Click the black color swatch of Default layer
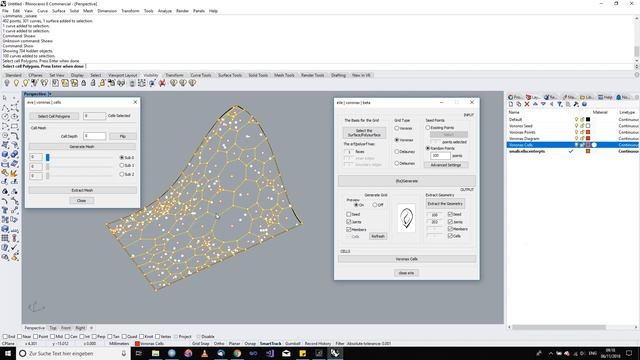The width and height of the screenshot is (640, 360). [588, 120]
